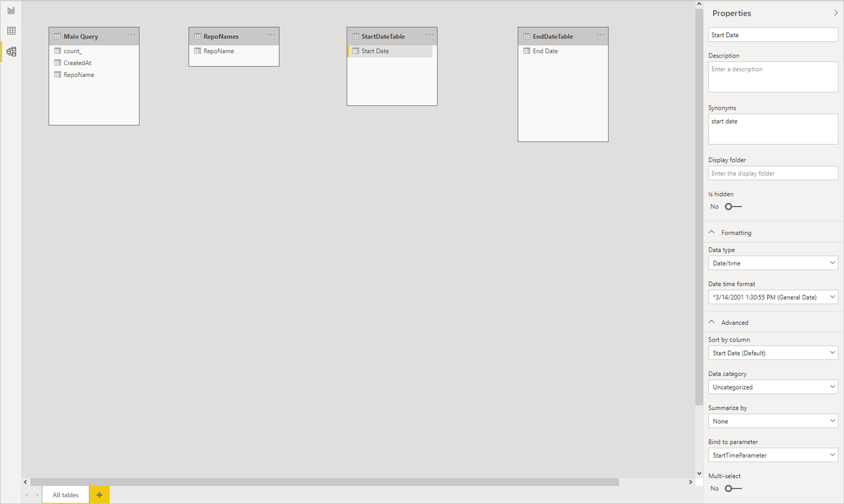This screenshot has width=844, height=504.
Task: Click the Display folder input
Action: [773, 173]
